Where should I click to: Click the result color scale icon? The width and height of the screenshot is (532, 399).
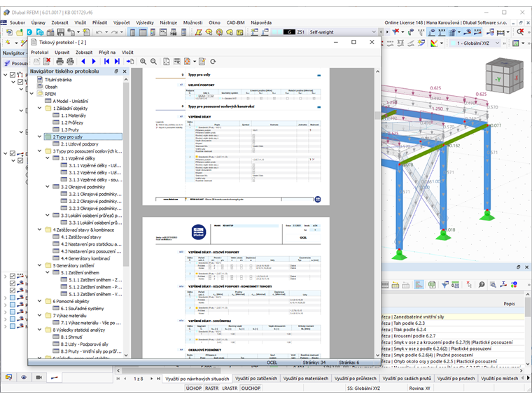click(434, 43)
